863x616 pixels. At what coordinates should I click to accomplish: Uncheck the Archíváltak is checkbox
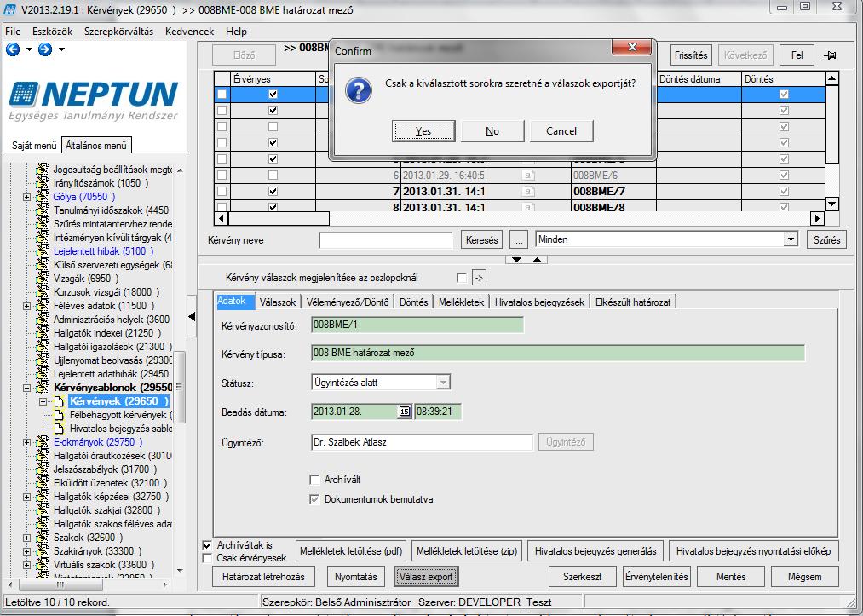[x=208, y=545]
